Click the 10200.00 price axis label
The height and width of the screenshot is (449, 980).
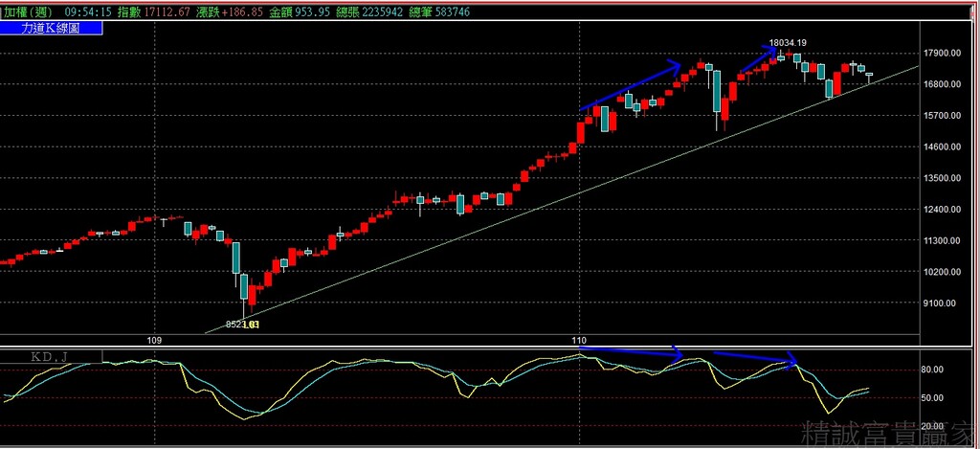pyautogui.click(x=943, y=272)
